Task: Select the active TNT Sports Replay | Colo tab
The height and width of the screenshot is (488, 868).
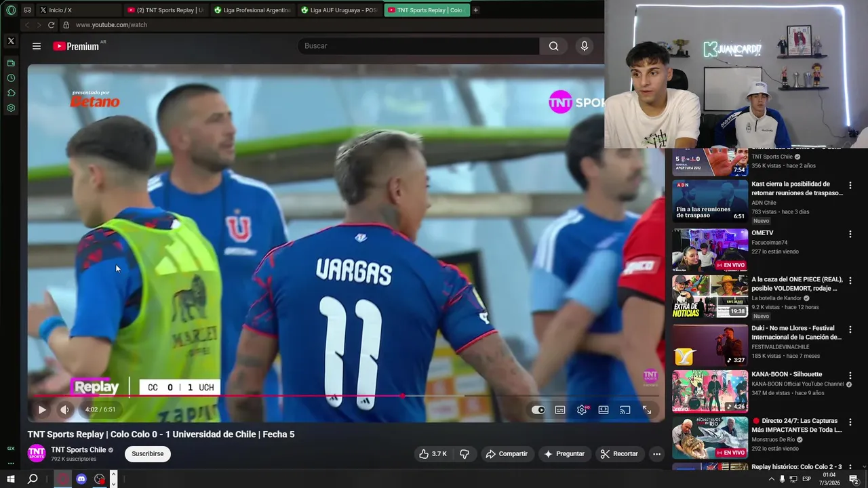Action: point(426,10)
